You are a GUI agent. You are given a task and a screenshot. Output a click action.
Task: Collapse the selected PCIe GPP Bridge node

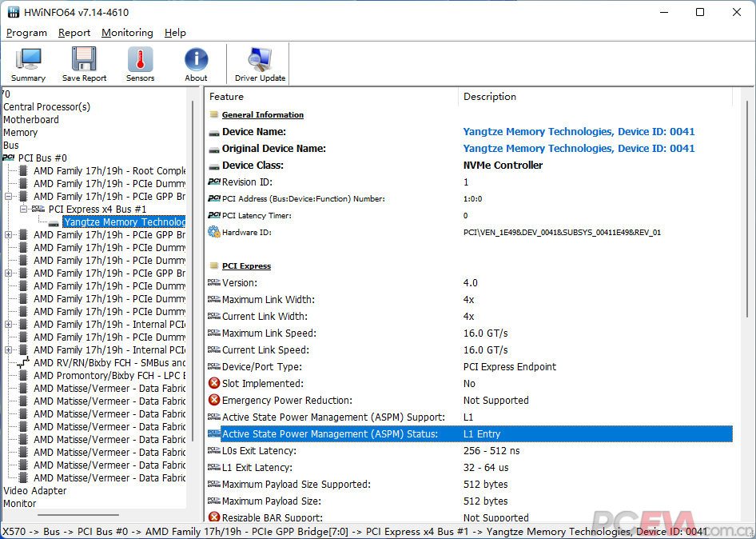9,196
